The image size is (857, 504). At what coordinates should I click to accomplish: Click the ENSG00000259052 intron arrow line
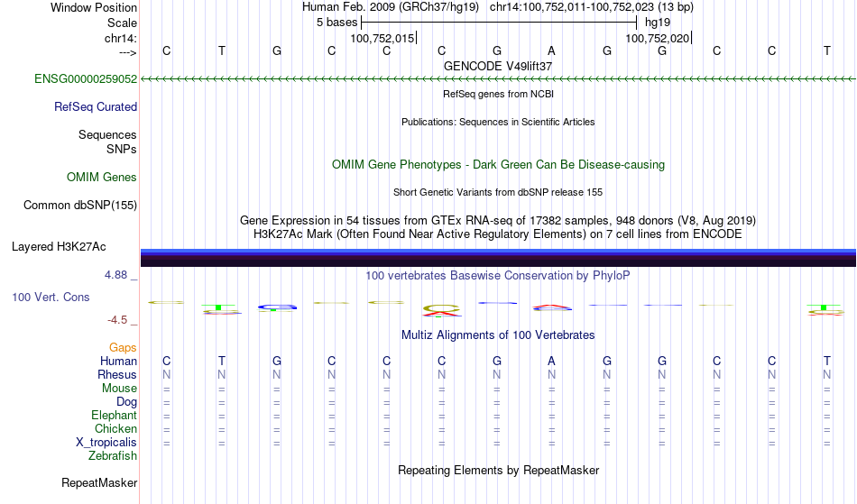pos(498,79)
